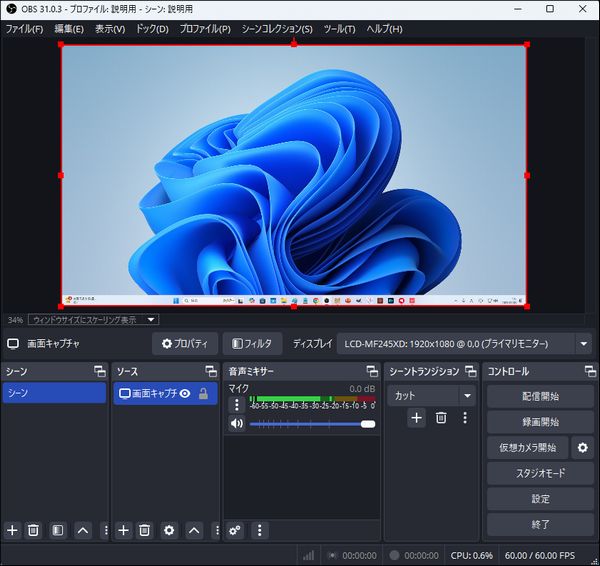The image size is (600, 566).
Task: Open 設定 in controls panel
Action: (540, 499)
